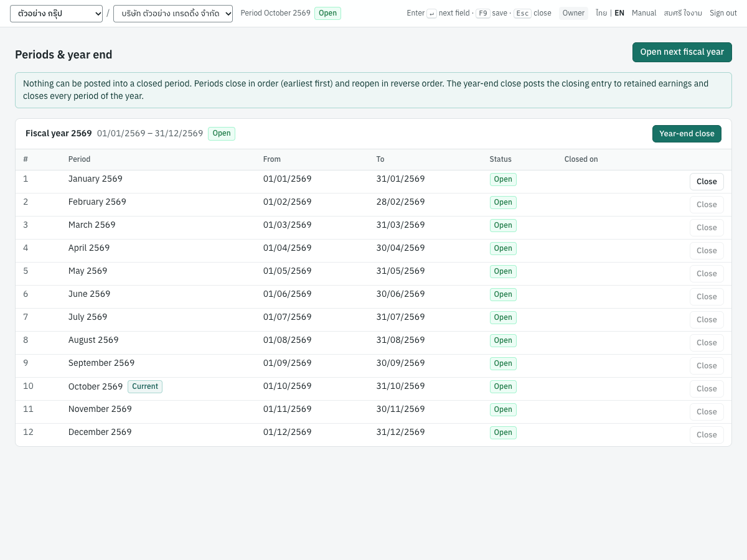This screenshot has height=560, width=747.
Task: Click Period October 2569 indicator in header
Action: (275, 13)
